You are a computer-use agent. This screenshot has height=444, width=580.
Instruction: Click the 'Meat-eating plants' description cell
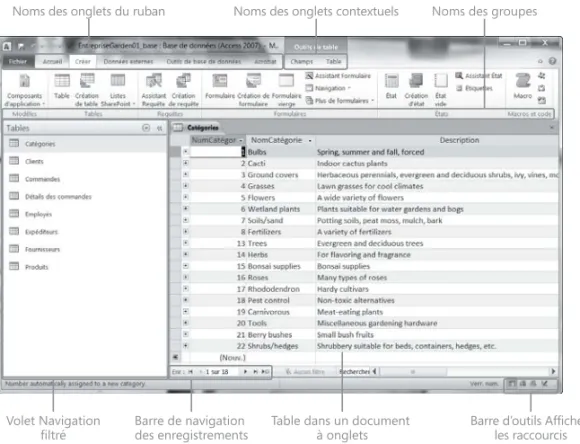[x=437, y=312]
